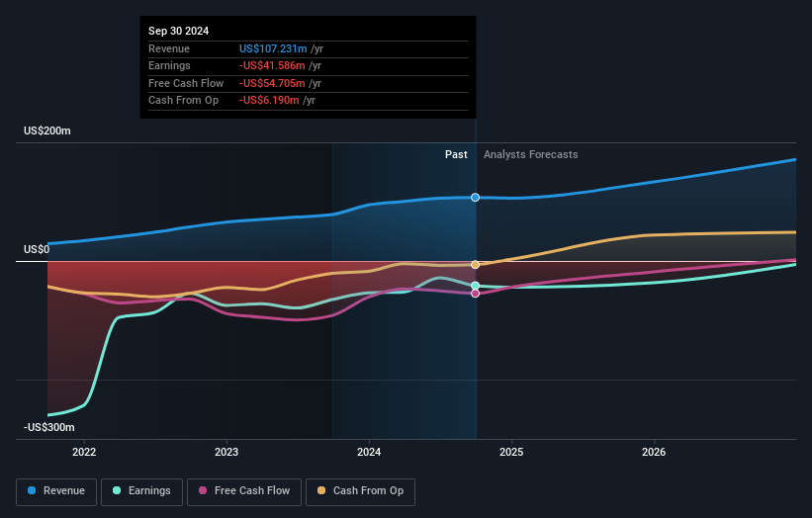This screenshot has height=518, width=812.
Task: Click the pink Free Cash Flow data point
Action: [x=475, y=294]
